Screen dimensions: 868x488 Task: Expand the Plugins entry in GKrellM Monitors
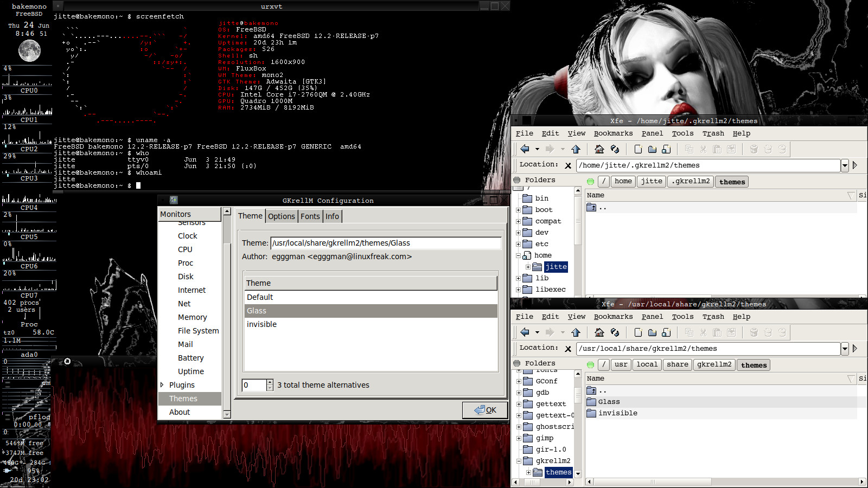point(162,385)
